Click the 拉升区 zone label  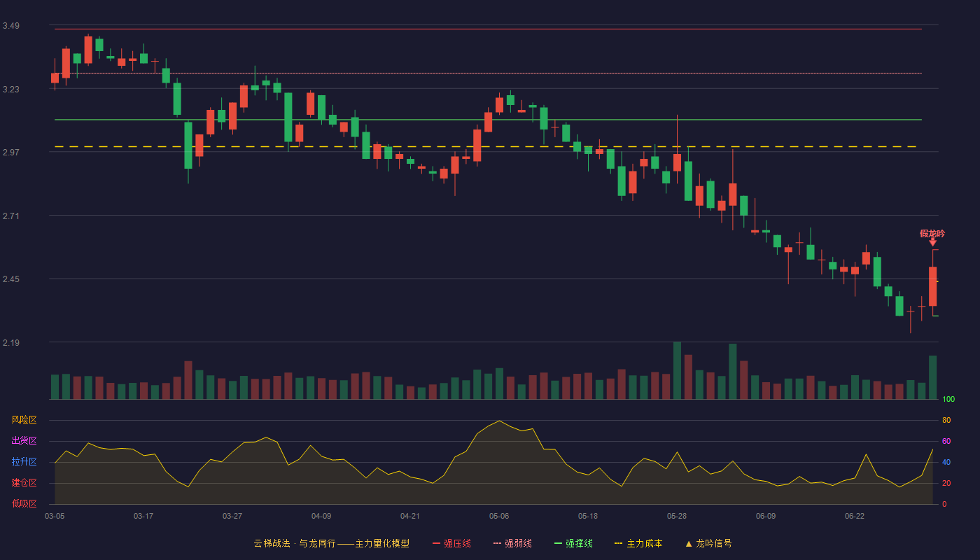click(x=24, y=462)
